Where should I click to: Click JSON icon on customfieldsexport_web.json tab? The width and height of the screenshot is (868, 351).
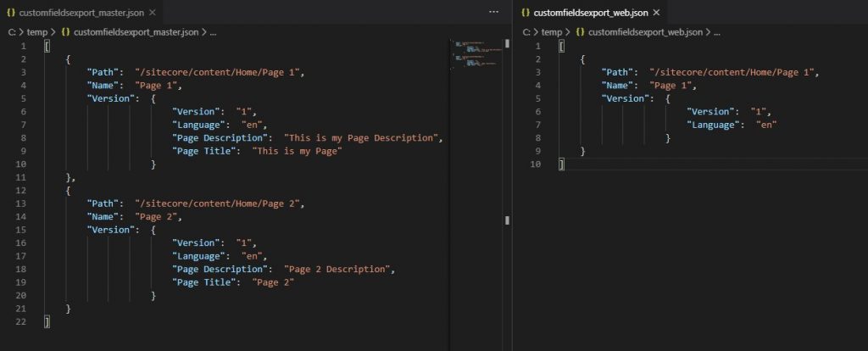pos(525,13)
